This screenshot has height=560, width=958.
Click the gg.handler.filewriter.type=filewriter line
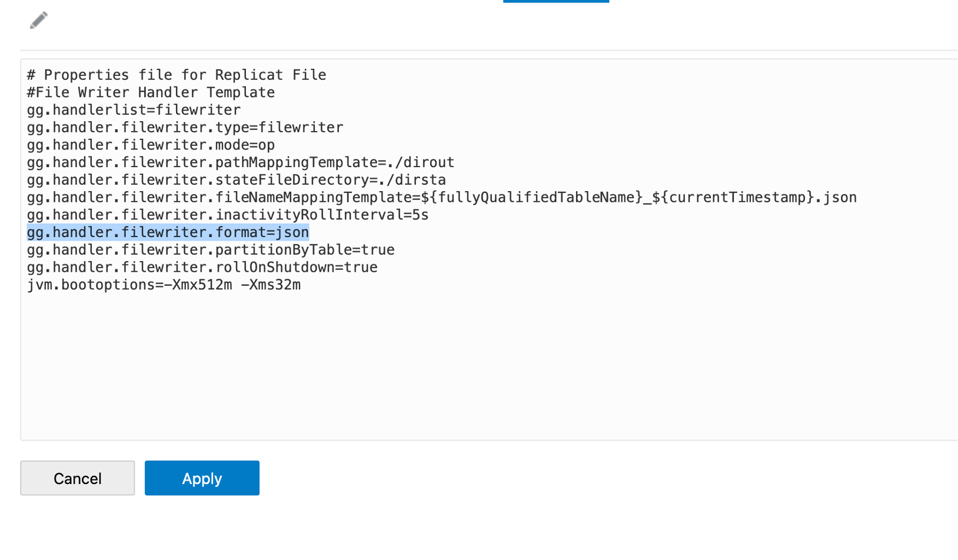point(184,127)
